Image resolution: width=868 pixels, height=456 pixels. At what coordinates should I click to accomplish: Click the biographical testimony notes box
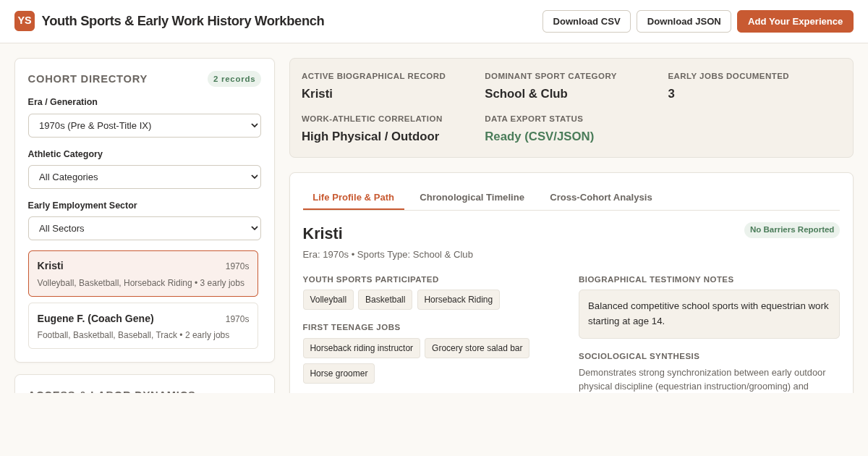(709, 314)
